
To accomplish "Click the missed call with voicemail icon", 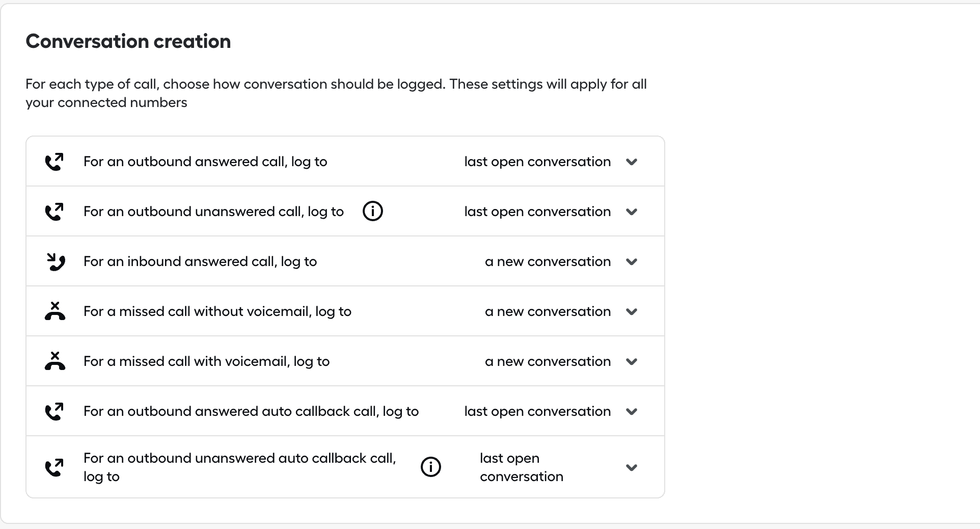I will (x=55, y=361).
